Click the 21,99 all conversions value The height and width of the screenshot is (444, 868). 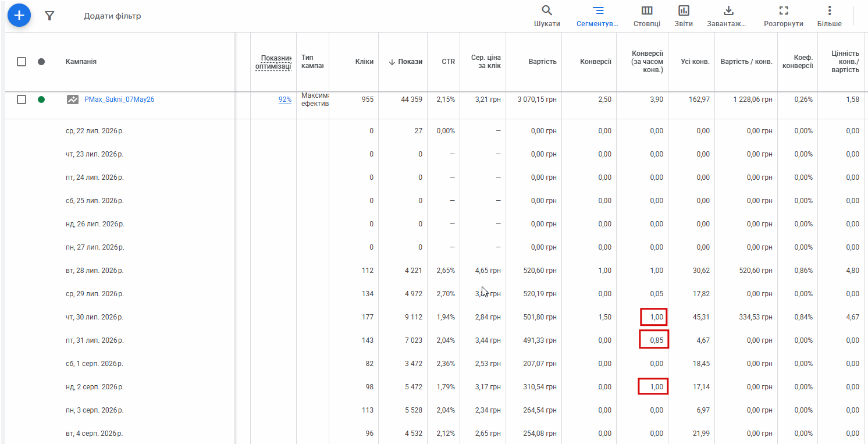[x=701, y=434]
